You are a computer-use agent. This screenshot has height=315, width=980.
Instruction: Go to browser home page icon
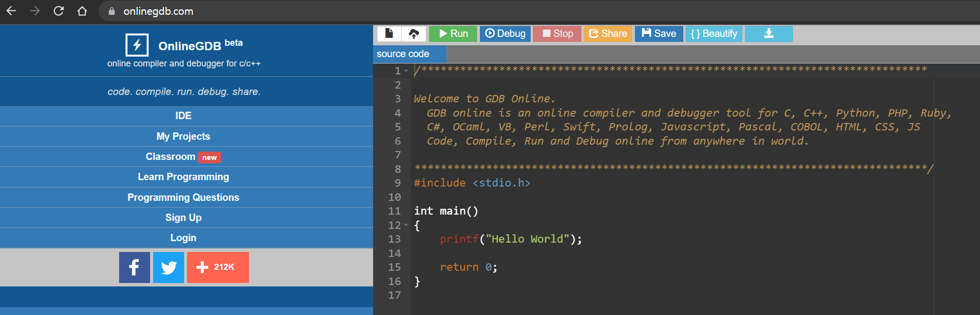coord(82,11)
